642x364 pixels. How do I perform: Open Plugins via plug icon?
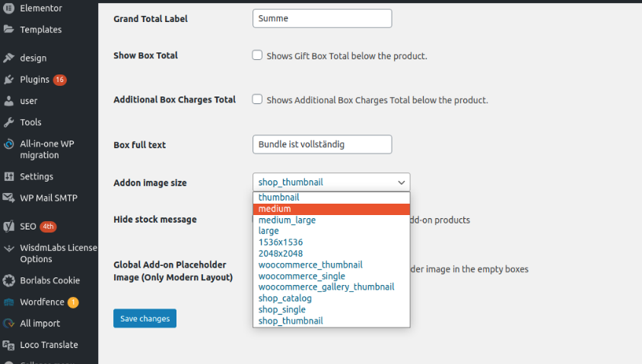pos(8,80)
